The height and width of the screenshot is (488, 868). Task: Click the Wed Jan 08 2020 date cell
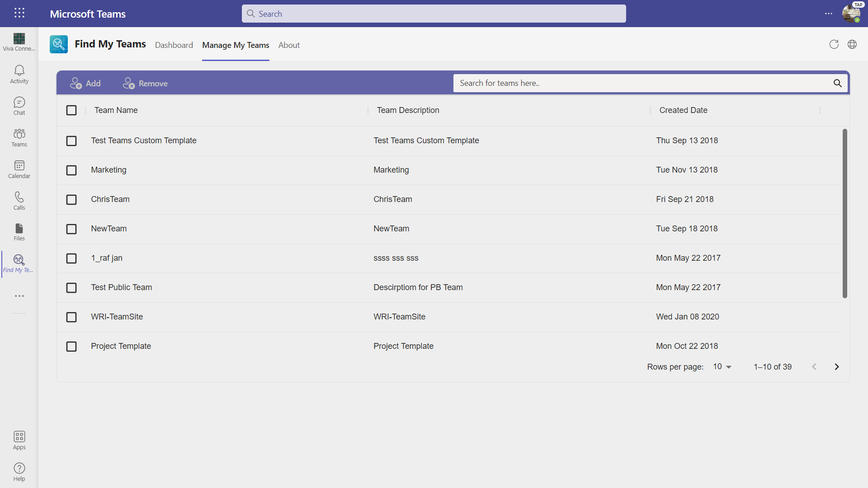click(x=688, y=317)
